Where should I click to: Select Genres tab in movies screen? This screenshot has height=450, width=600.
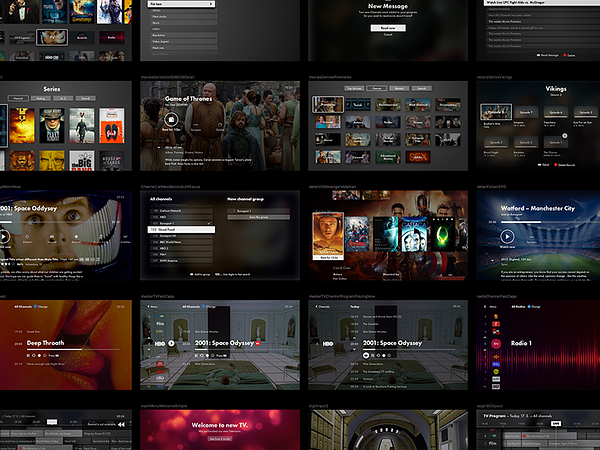pyautogui.click(x=377, y=88)
